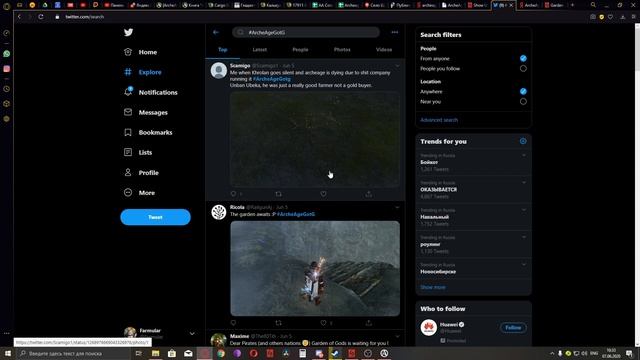The width and height of the screenshot is (640, 360).
Task: Open Scamigo tweet options chevron
Action: [397, 66]
